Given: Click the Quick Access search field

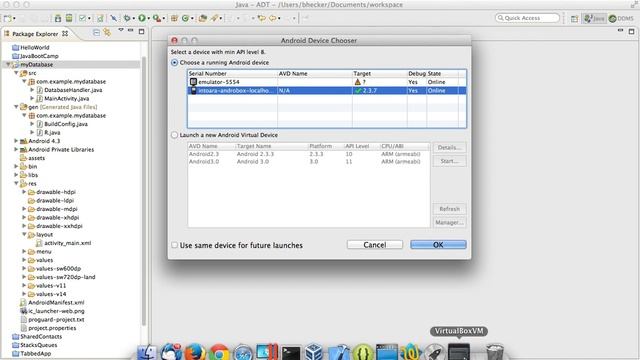Looking at the screenshot, I should 527,18.
